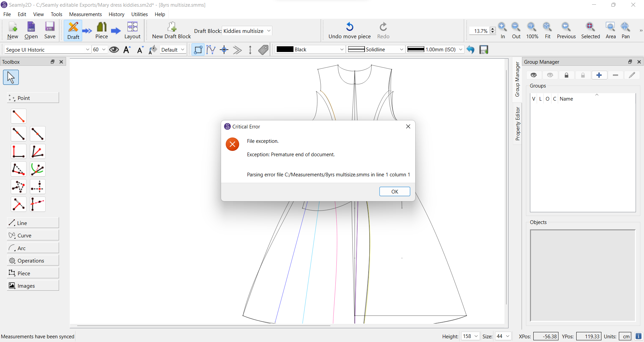Toggle show all groups eye icon
The width and height of the screenshot is (644, 342).
(534, 75)
